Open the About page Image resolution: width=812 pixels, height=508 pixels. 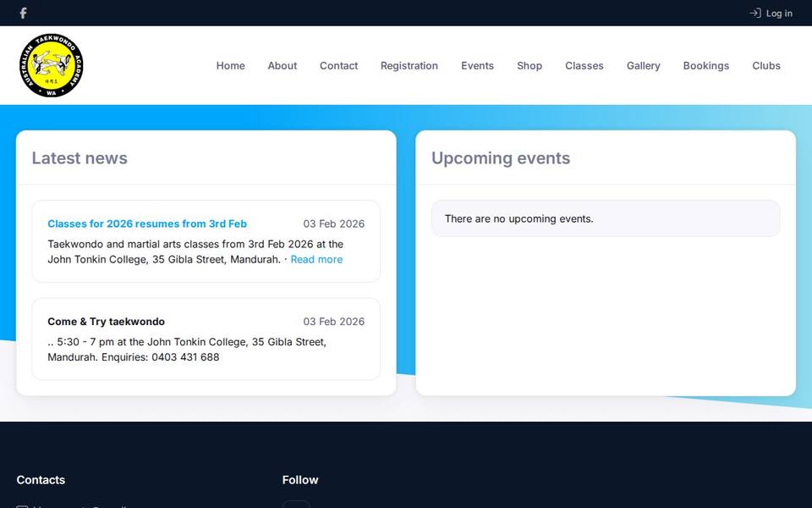pyautogui.click(x=283, y=66)
